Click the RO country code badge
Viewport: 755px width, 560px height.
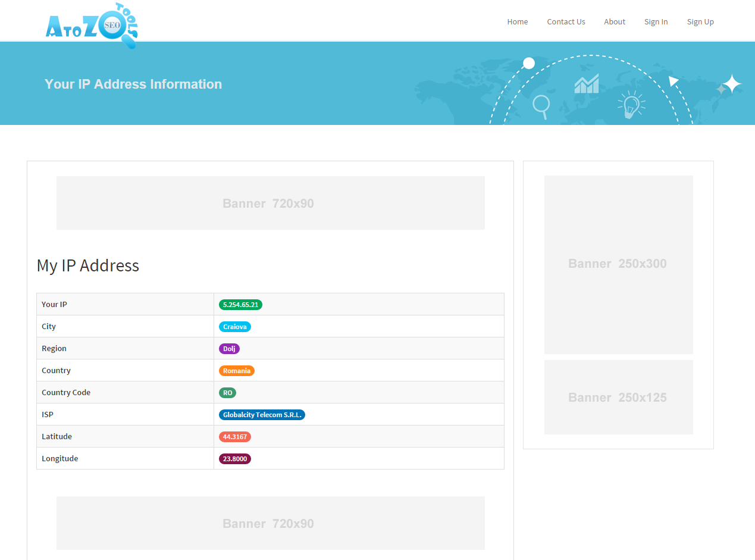coord(226,392)
